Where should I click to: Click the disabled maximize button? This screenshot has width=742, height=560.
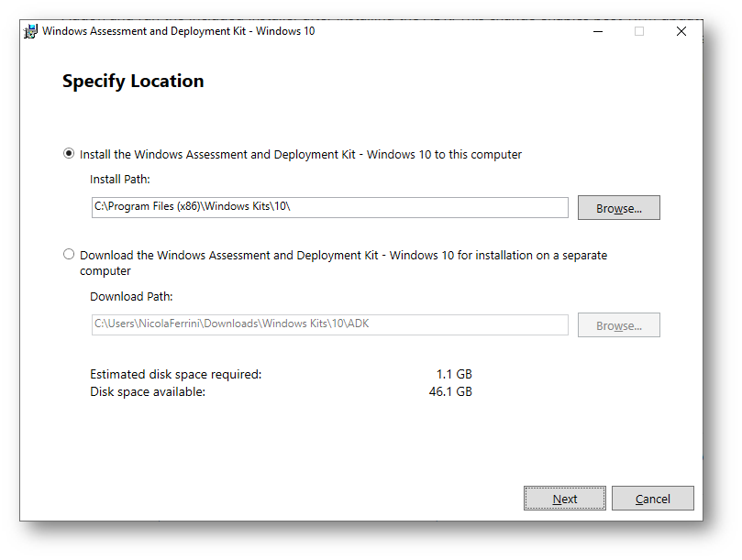[639, 31]
